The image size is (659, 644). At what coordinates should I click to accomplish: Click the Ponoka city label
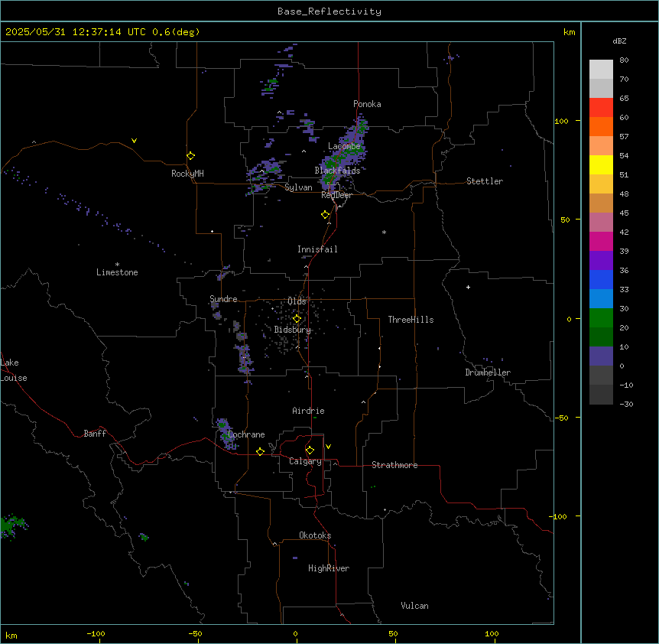(367, 104)
